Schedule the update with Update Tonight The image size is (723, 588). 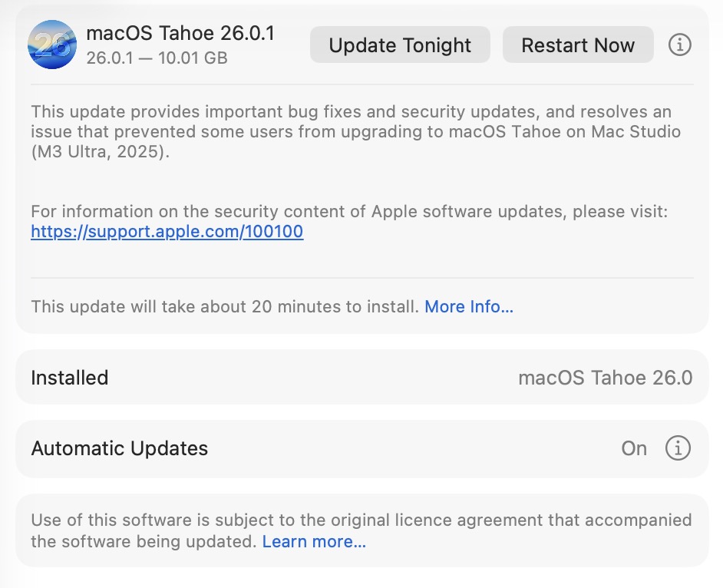coord(400,45)
